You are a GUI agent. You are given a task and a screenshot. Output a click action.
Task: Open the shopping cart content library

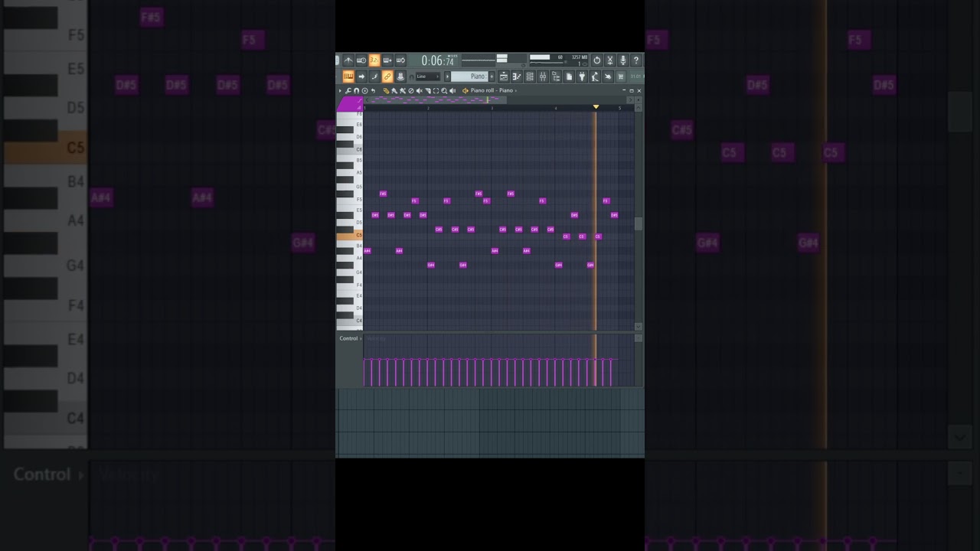pyautogui.click(x=621, y=77)
